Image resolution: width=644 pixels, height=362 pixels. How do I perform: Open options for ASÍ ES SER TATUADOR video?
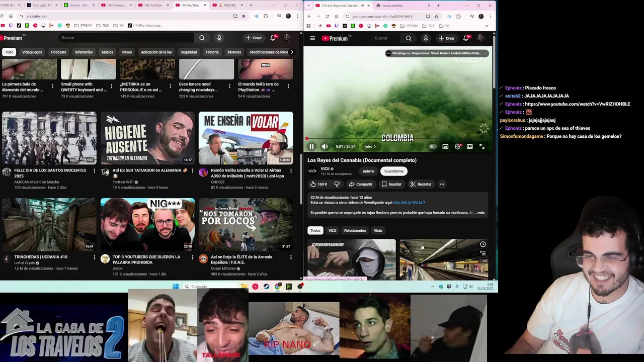[x=192, y=171]
